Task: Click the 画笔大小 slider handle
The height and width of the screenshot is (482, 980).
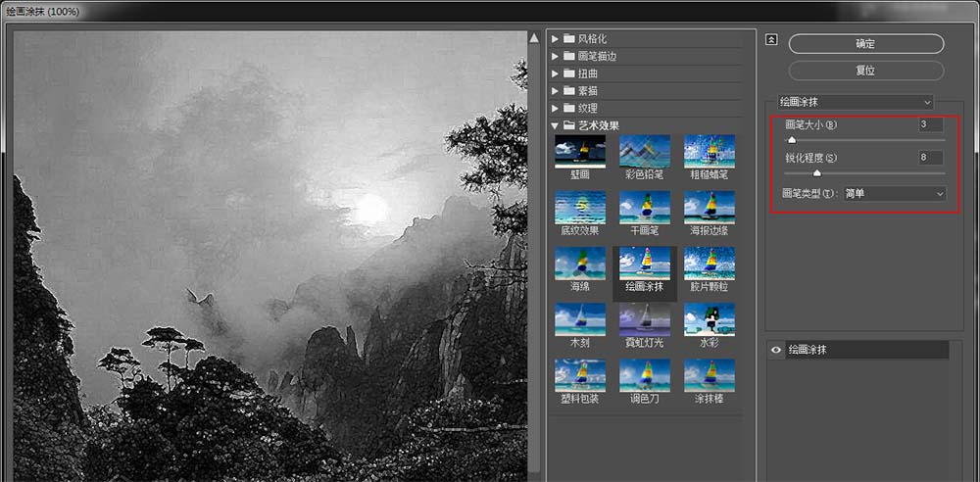Action: click(792, 140)
